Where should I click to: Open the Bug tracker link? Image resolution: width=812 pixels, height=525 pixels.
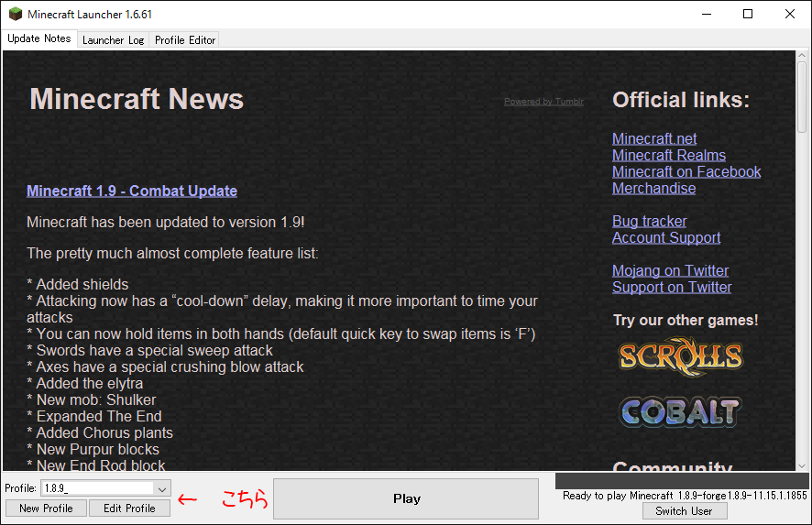649,222
